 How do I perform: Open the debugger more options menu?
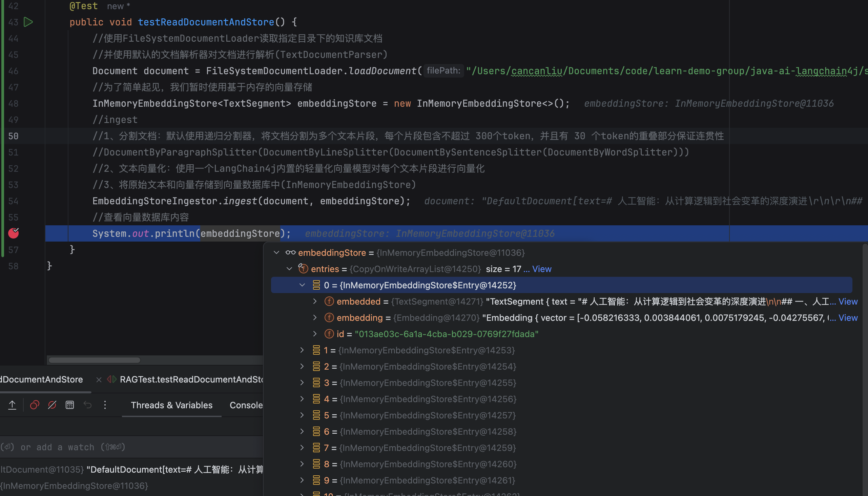pos(105,405)
